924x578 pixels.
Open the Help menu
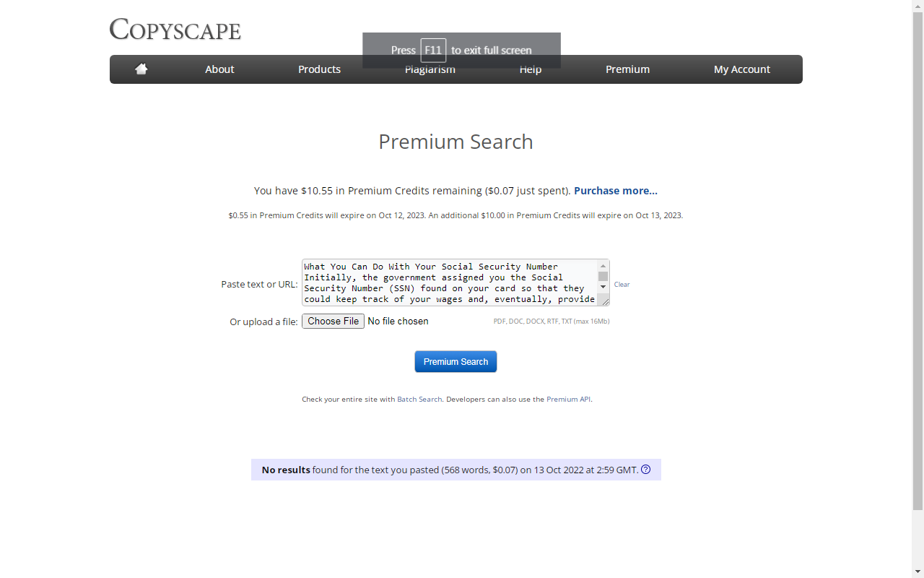tap(531, 69)
